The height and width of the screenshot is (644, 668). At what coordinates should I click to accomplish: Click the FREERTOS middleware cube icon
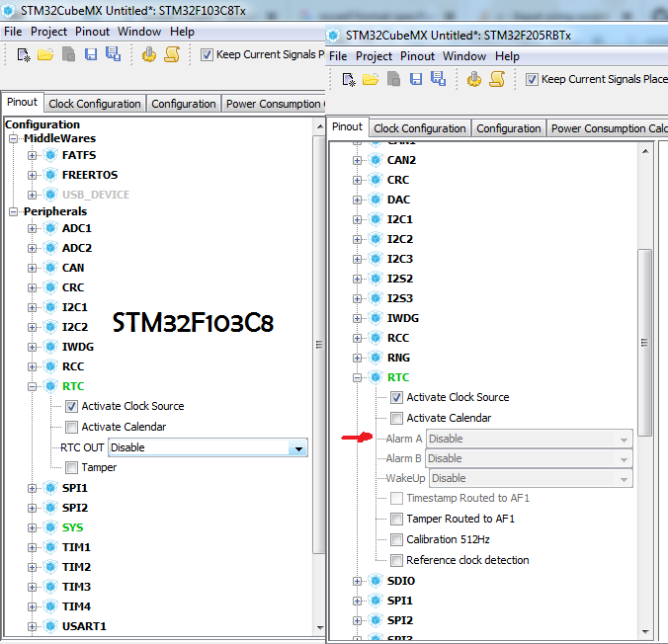(50, 175)
